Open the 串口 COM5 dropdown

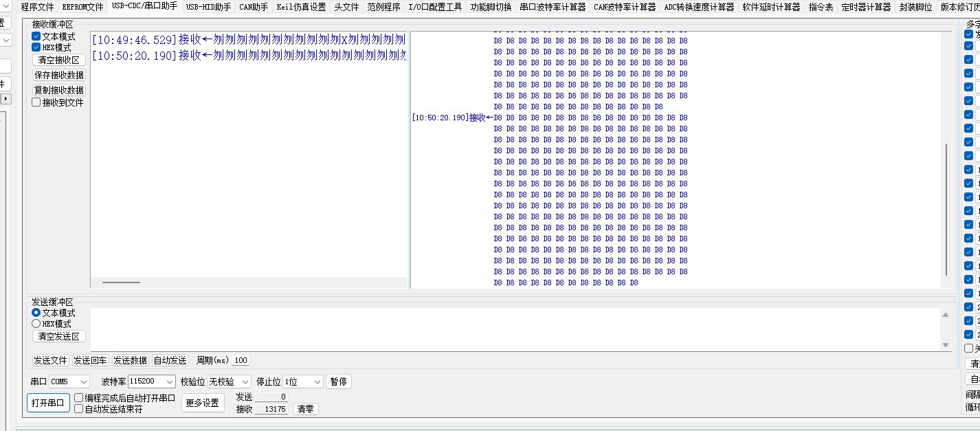coord(69,382)
